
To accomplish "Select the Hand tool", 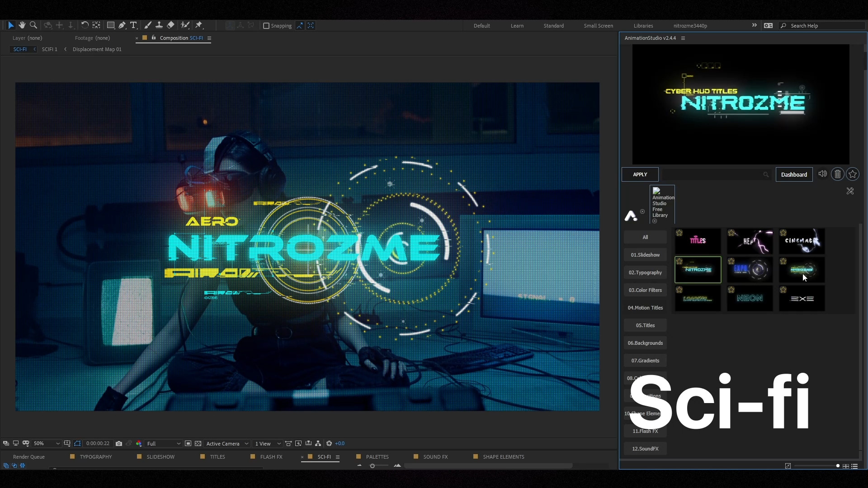I will pos(22,25).
